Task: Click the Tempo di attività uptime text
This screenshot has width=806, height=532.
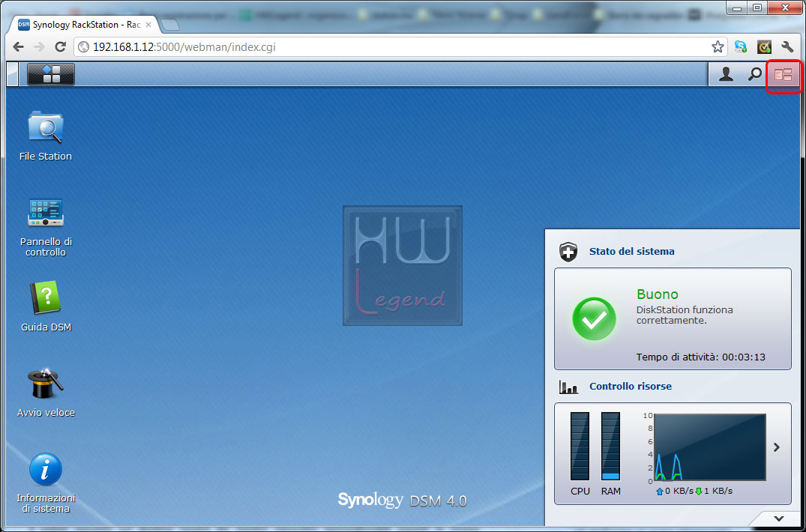Action: coord(700,357)
